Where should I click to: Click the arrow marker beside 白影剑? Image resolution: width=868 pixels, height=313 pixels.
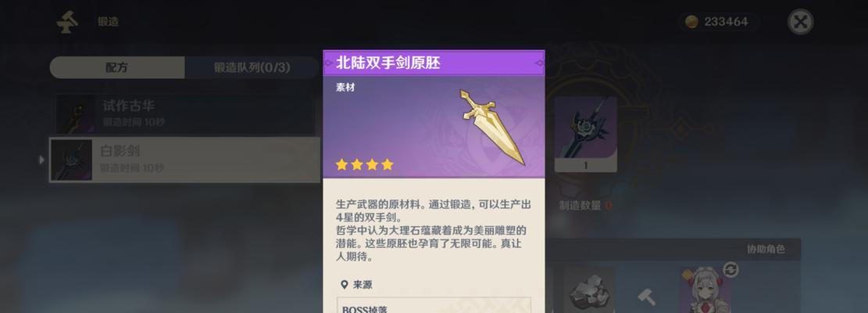click(42, 160)
